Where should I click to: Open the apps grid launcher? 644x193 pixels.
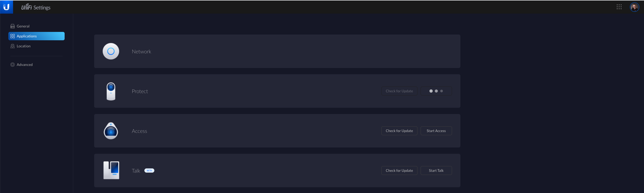pos(619,7)
